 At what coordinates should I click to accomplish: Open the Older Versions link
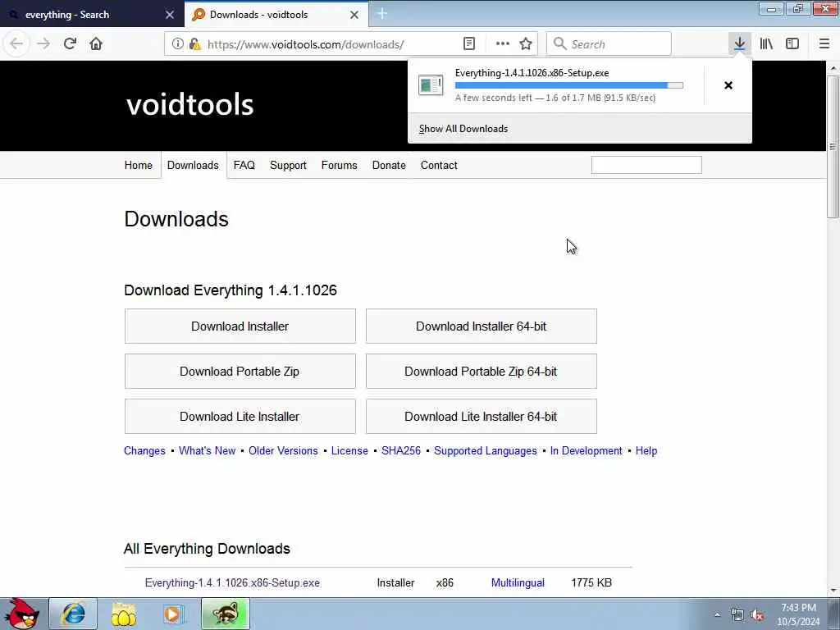tap(283, 451)
